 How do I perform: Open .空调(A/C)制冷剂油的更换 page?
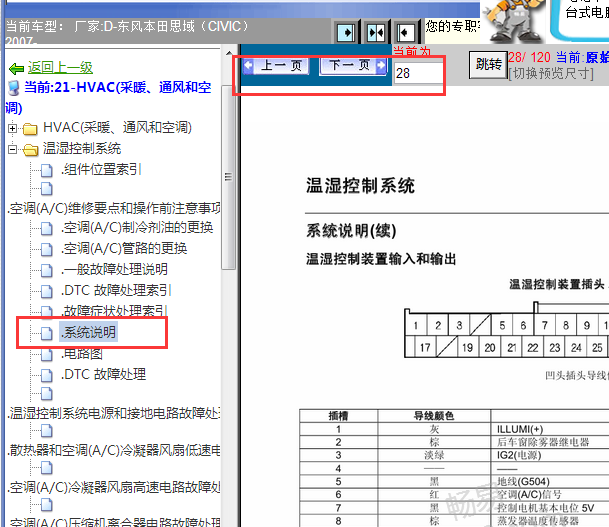(x=137, y=227)
